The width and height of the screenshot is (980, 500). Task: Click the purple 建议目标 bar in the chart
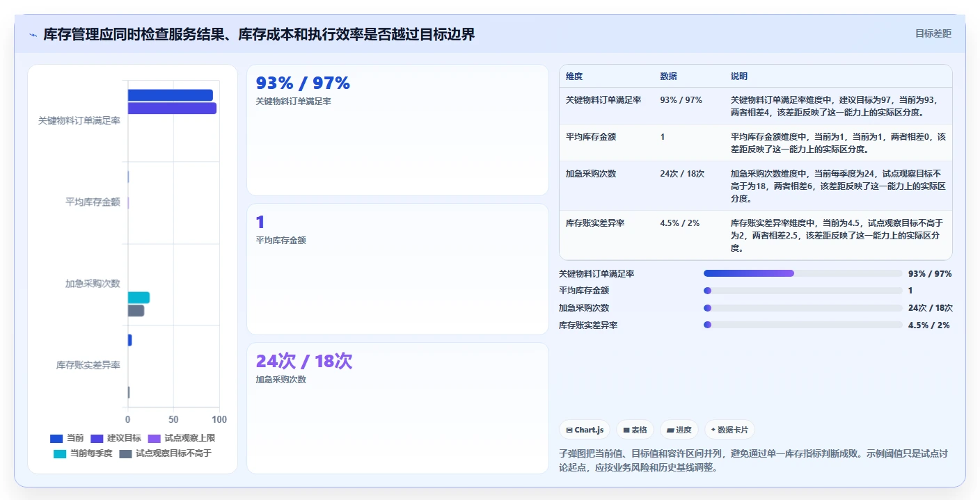point(172,108)
